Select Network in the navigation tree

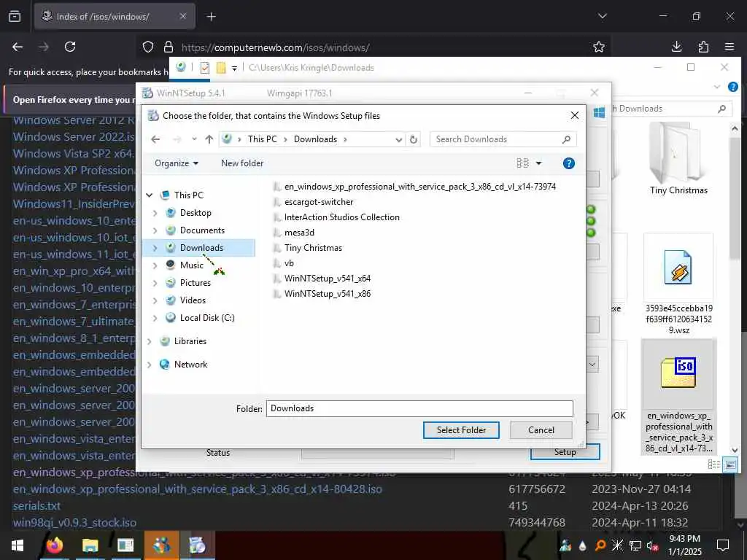[190, 365]
